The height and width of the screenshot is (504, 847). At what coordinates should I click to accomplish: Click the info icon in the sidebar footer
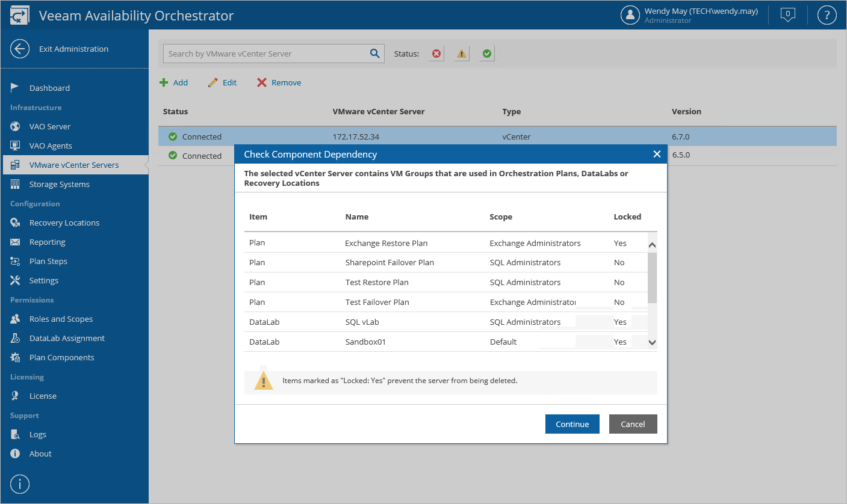(20, 484)
